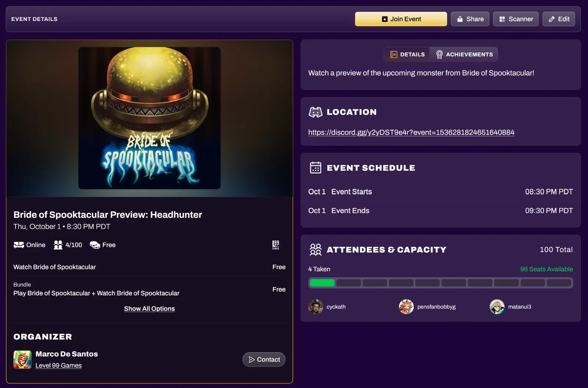This screenshot has height=388, width=588.
Task: Open the Scanner tool
Action: click(x=516, y=19)
